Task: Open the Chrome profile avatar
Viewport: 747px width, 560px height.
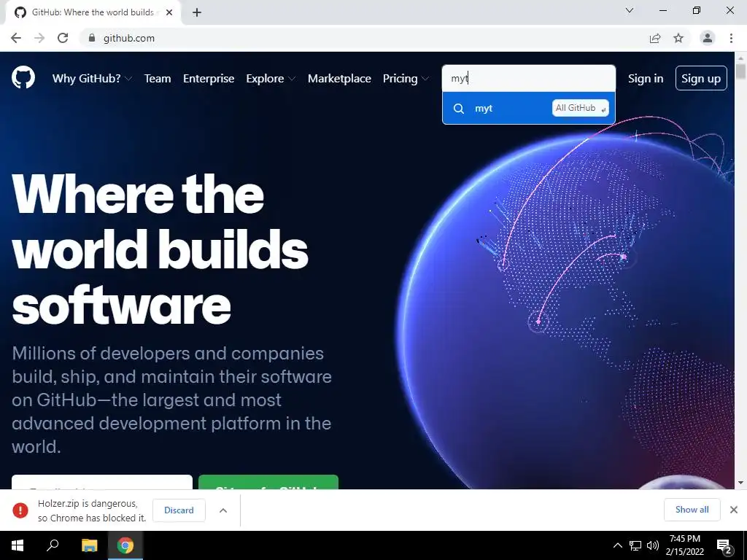Action: [x=708, y=38]
